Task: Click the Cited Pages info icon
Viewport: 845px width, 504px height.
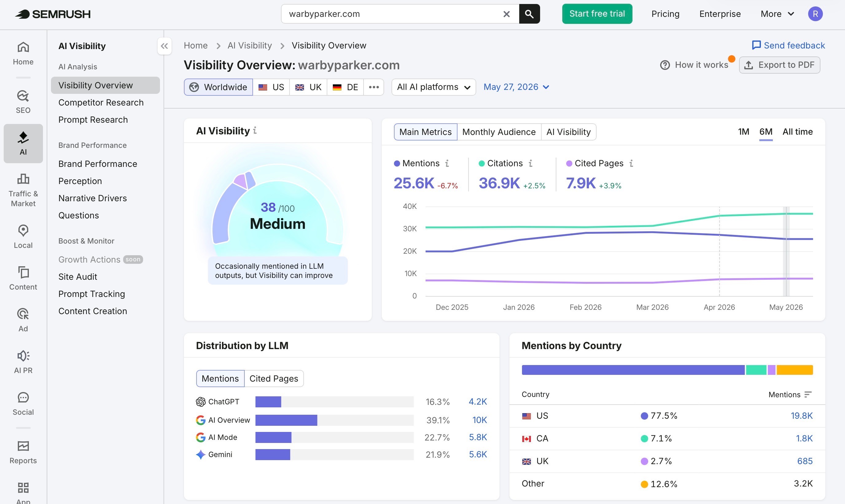Action: tap(631, 164)
